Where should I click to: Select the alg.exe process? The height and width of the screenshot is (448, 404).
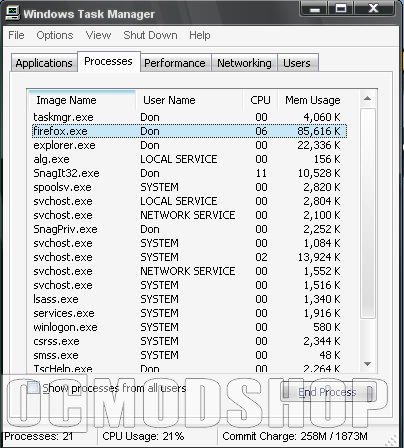189,159
